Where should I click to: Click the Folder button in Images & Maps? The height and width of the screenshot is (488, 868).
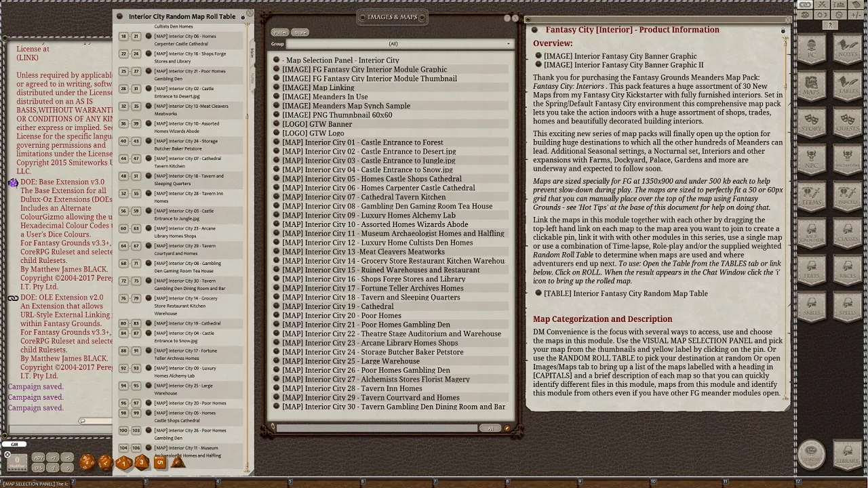click(279, 33)
